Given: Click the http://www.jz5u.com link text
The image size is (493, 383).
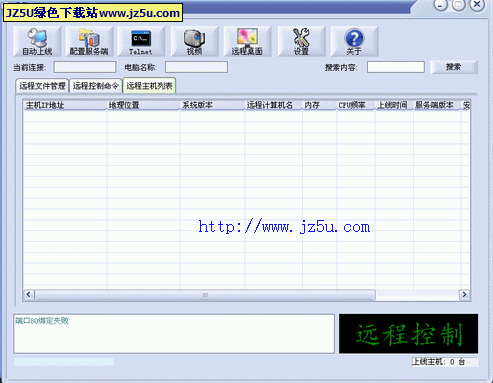Looking at the screenshot, I should click(x=284, y=227).
